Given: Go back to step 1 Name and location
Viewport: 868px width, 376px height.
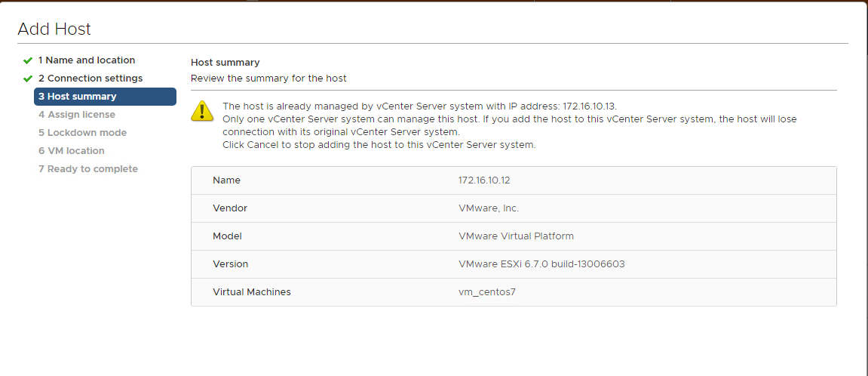Looking at the screenshot, I should 87,60.
